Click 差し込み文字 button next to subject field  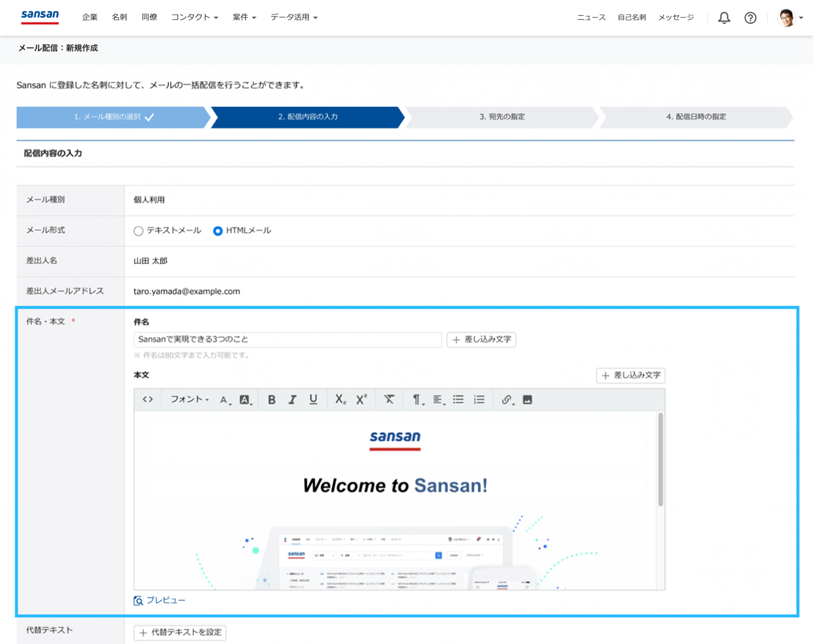coord(481,340)
